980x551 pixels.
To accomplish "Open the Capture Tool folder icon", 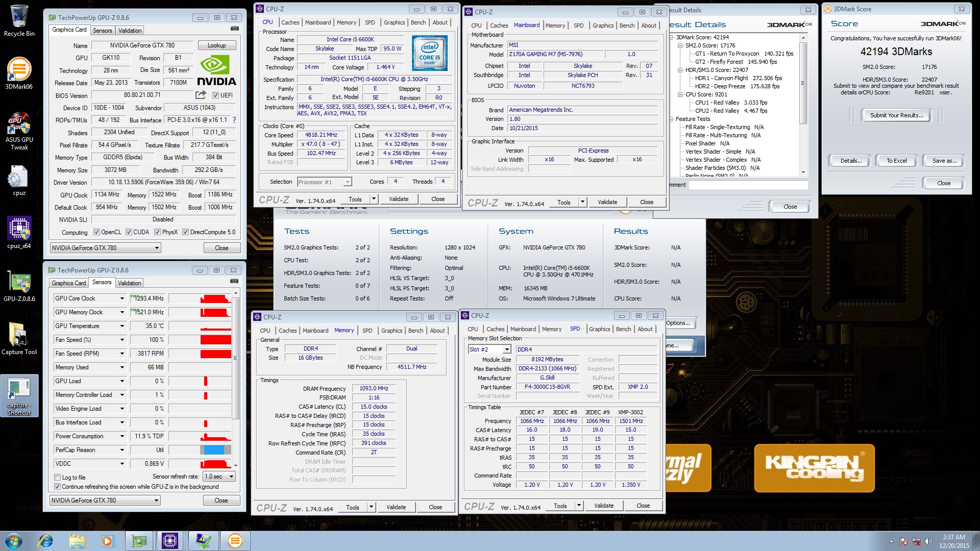I will coord(19,338).
